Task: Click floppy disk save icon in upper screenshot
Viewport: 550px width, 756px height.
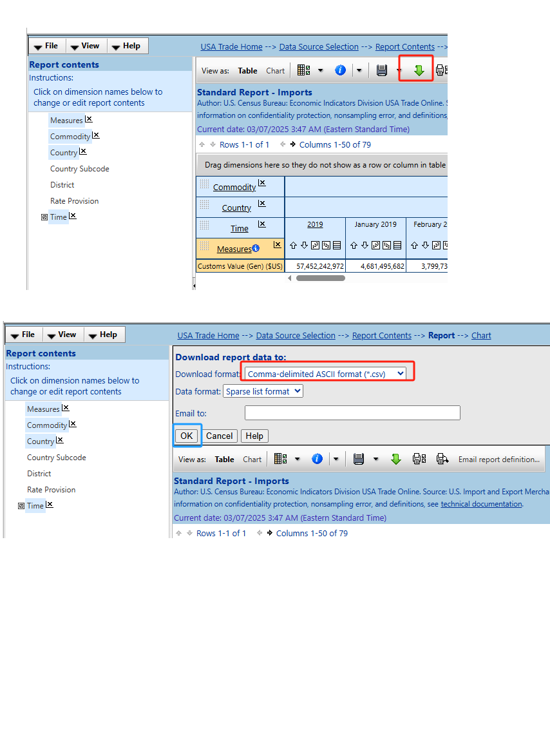Action: [x=382, y=70]
